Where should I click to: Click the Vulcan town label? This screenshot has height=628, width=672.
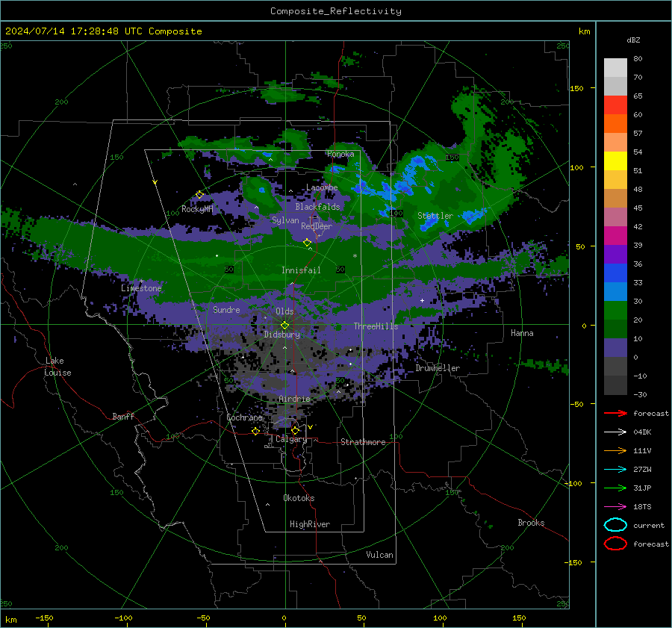[x=379, y=555]
